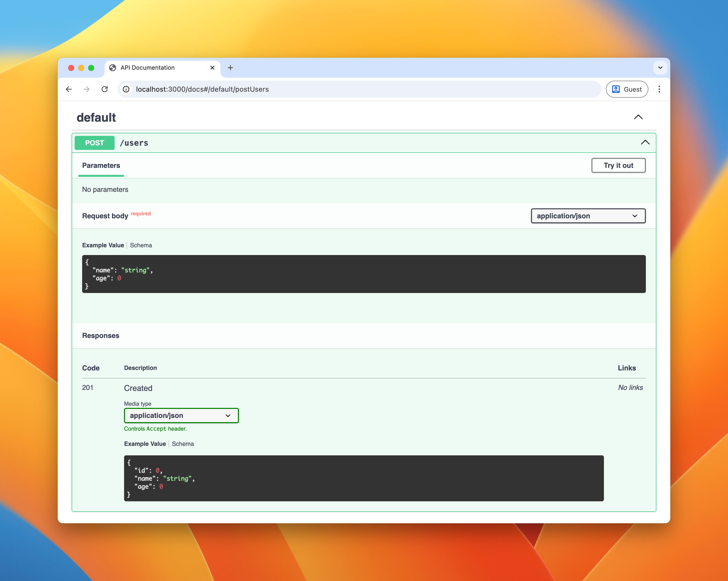The width and height of the screenshot is (728, 581).
Task: Collapse the POST /users operation
Action: [645, 142]
